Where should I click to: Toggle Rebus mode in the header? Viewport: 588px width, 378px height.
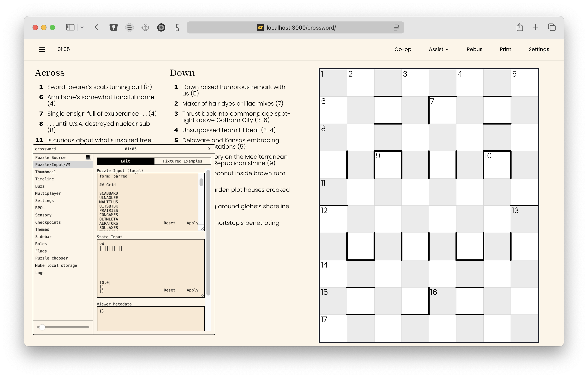pos(474,49)
